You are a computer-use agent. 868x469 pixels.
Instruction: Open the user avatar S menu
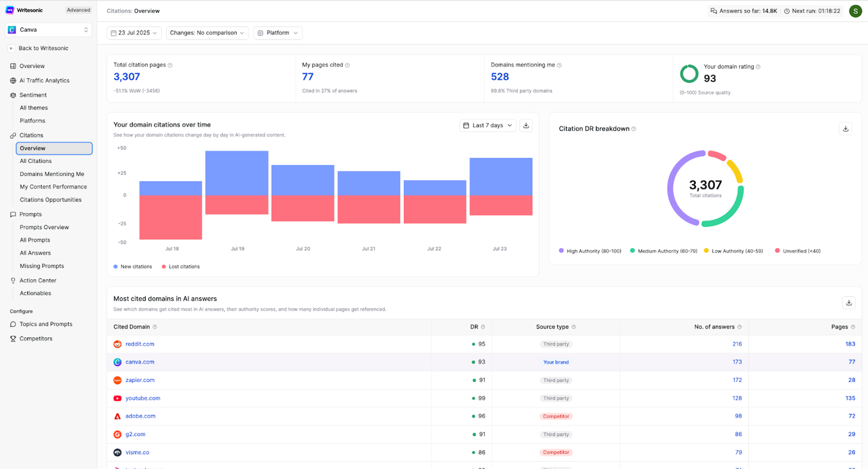tap(855, 11)
